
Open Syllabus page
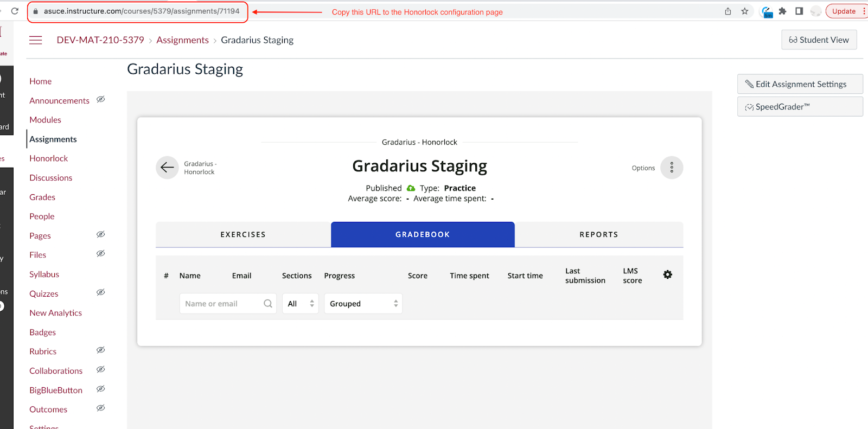pyautogui.click(x=44, y=274)
